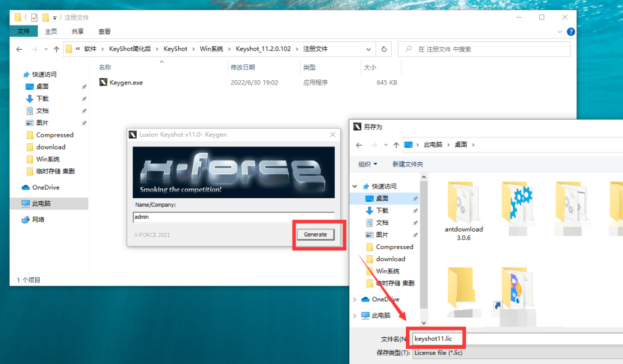This screenshot has height=364, width=623.
Task: Switch to the 主页 ribbon tab
Action: [51, 32]
